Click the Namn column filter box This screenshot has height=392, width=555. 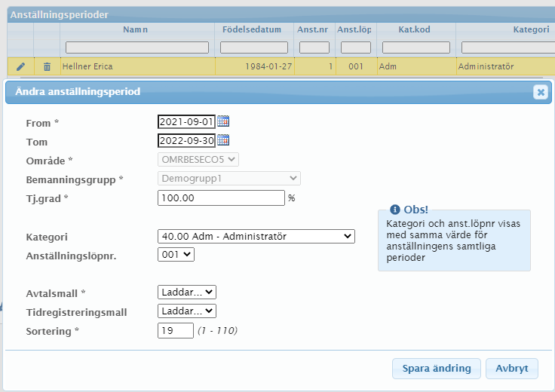tap(136, 47)
